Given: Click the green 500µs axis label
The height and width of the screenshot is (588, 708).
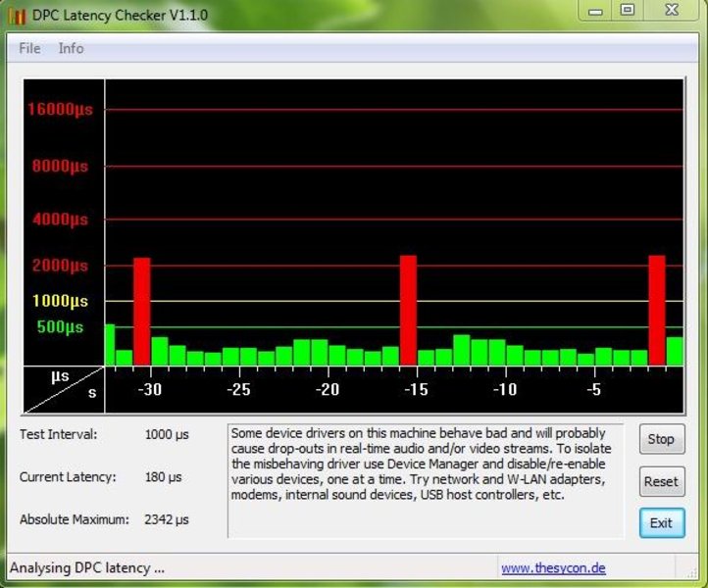Looking at the screenshot, I should 61,327.
